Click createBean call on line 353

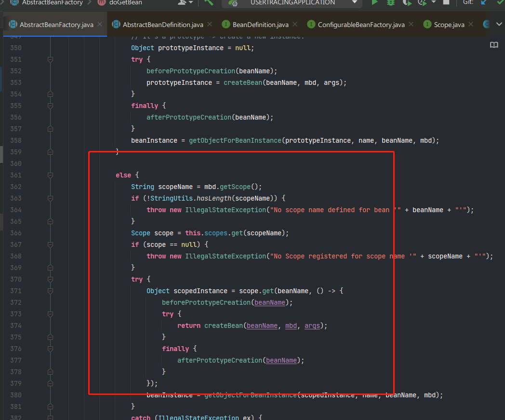(243, 82)
